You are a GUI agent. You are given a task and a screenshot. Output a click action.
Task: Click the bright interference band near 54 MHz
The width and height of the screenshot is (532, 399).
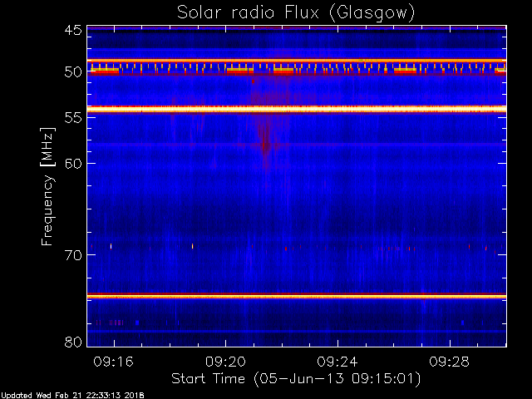297,109
